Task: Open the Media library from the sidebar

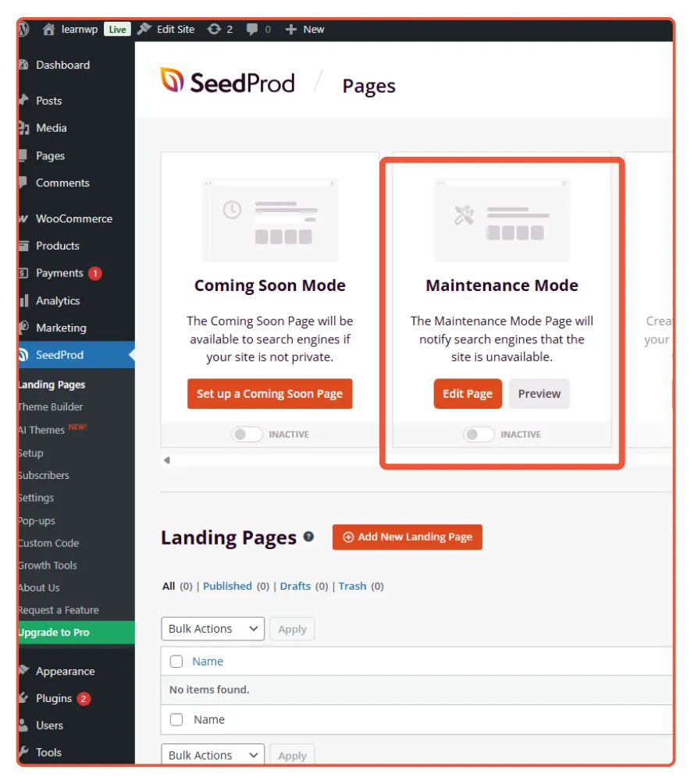Action: 48,127
